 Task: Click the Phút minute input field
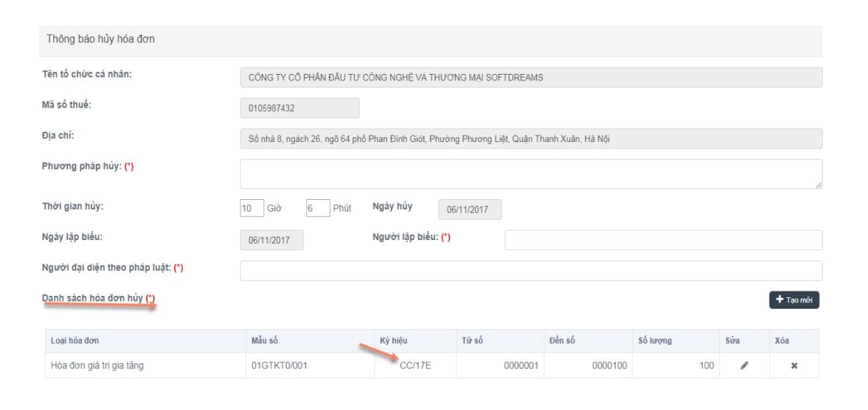click(318, 208)
